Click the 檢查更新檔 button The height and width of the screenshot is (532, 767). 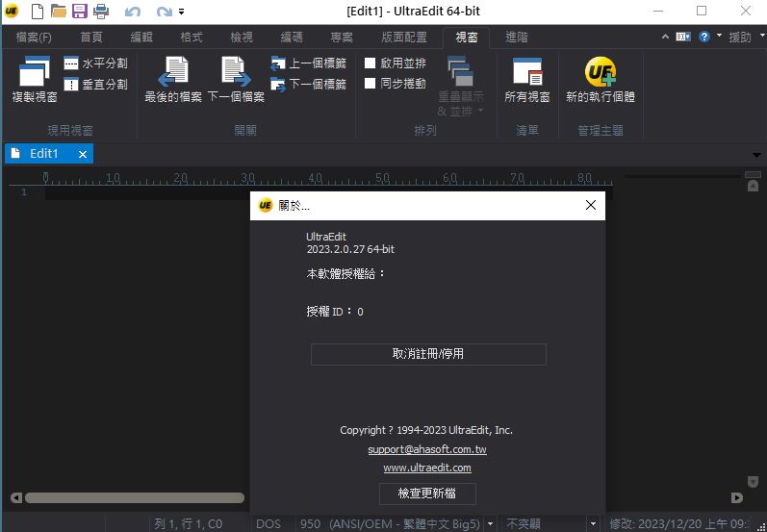[427, 494]
